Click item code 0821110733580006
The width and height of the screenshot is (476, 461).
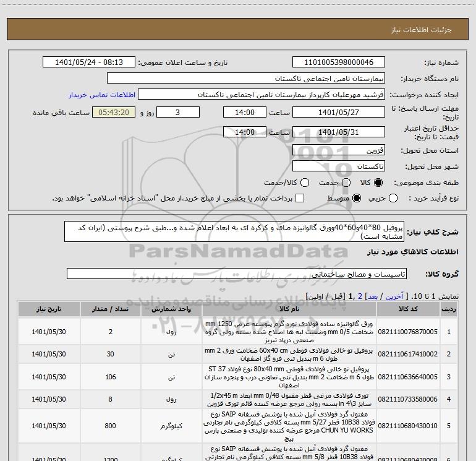[x=408, y=400]
